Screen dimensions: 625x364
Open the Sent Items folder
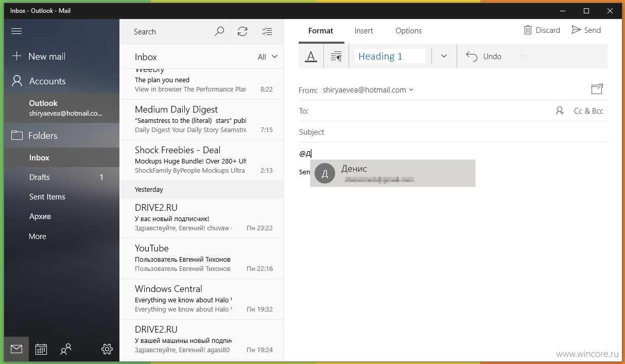62,197
